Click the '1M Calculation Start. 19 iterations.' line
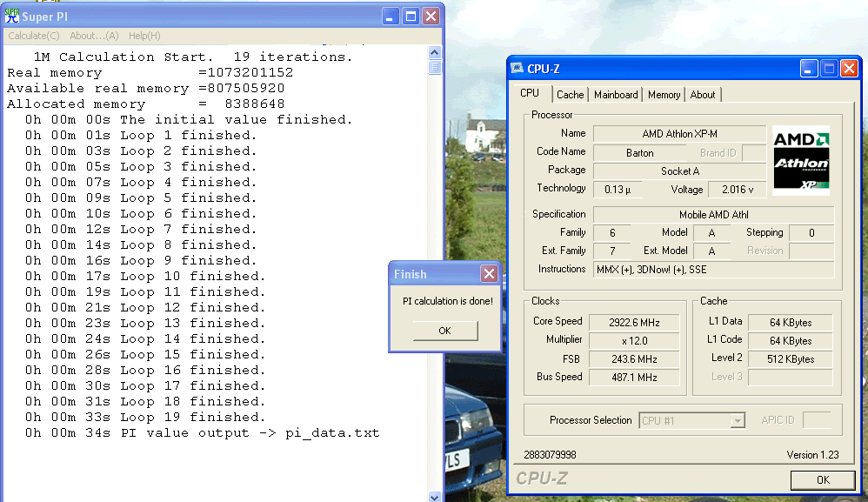Image resolution: width=868 pixels, height=502 pixels. click(x=192, y=57)
